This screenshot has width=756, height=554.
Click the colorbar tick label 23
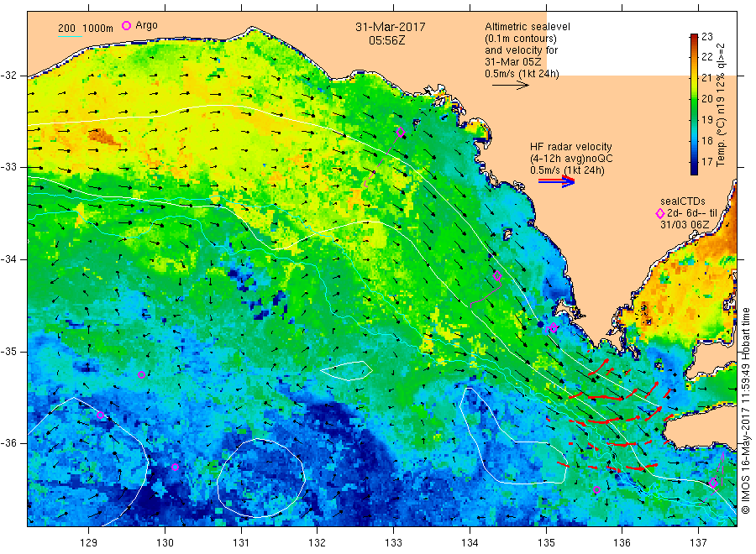[x=706, y=37]
